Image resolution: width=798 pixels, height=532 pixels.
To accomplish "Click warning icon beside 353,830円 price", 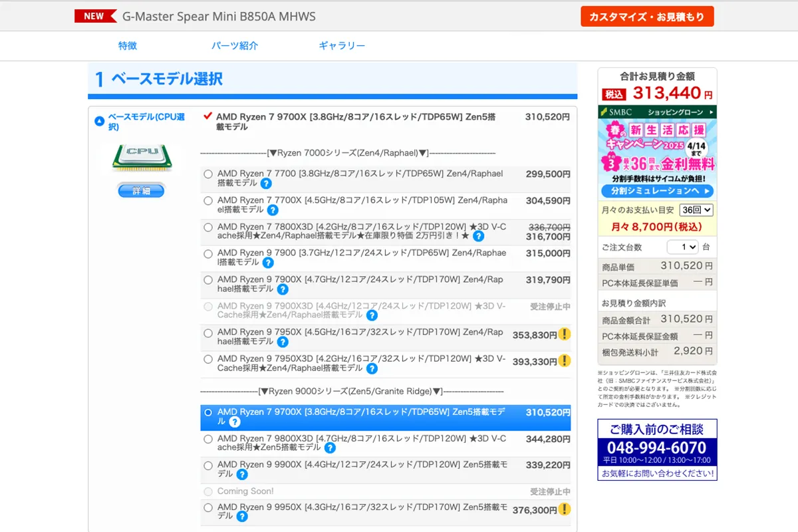I will pyautogui.click(x=564, y=334).
